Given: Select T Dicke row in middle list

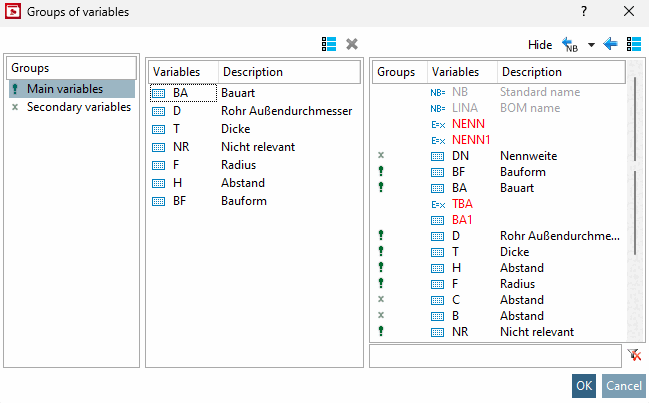Looking at the screenshot, I should click(x=254, y=129).
